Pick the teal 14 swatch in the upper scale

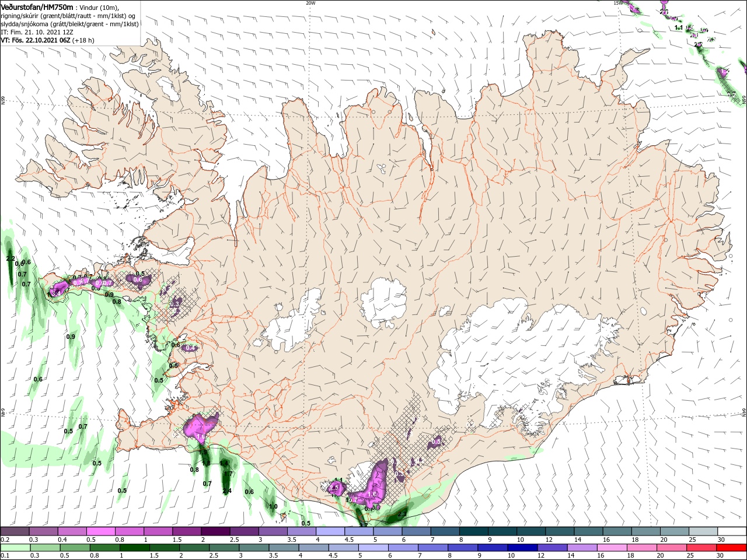587,531
